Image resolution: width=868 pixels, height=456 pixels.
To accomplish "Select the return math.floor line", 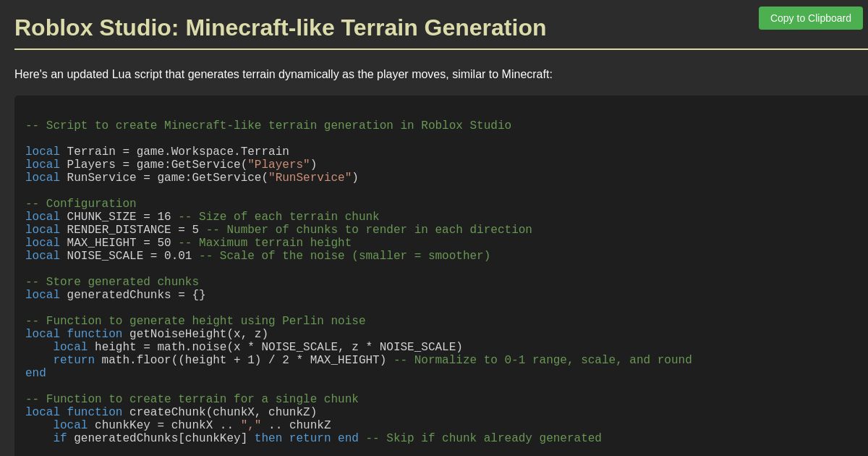I will pos(217,360).
